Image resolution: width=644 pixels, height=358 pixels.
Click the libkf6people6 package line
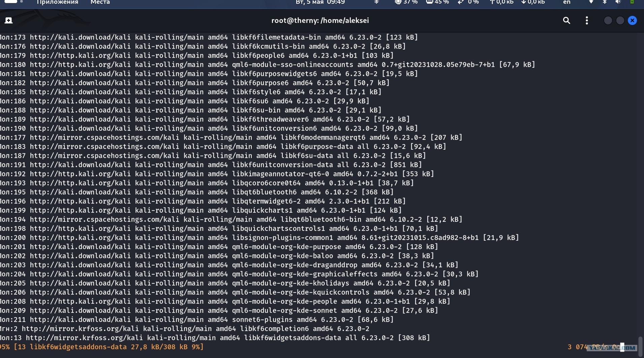(197, 55)
